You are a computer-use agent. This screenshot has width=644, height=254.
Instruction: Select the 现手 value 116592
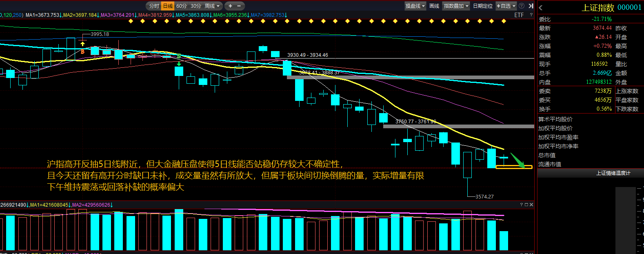point(599,64)
